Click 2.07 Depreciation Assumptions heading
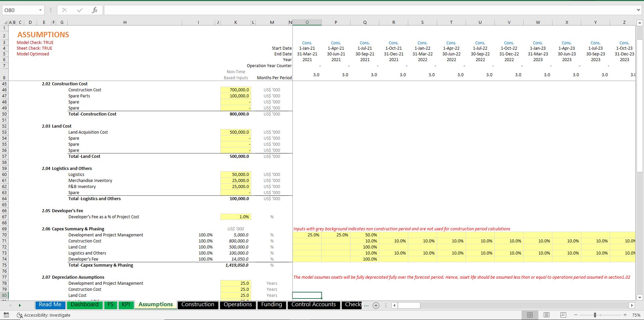Screen dimensions: 644x320 73,277
